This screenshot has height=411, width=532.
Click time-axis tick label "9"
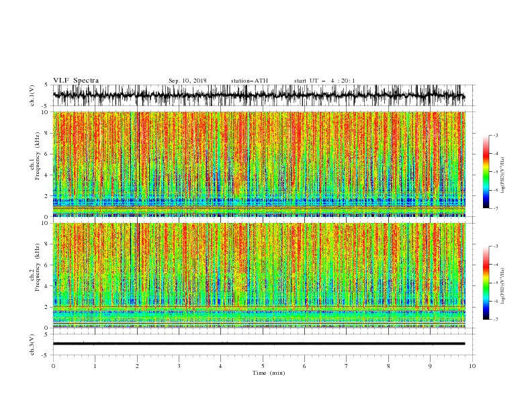coord(430,366)
